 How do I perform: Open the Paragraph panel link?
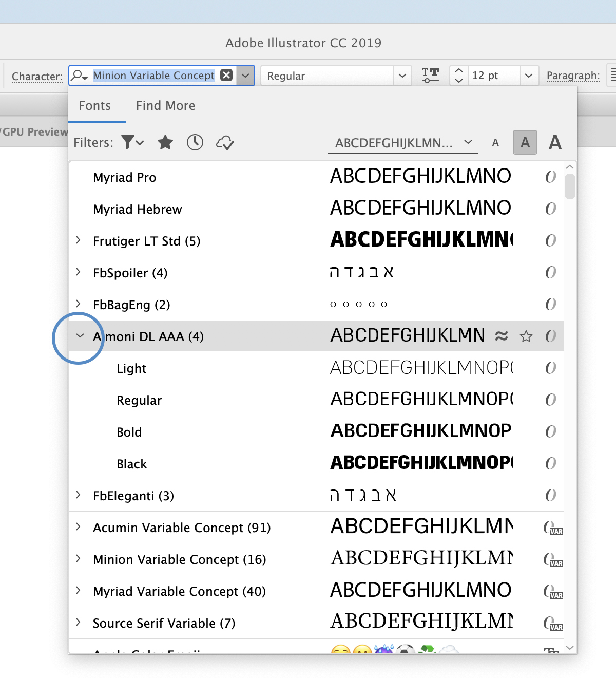(x=573, y=76)
